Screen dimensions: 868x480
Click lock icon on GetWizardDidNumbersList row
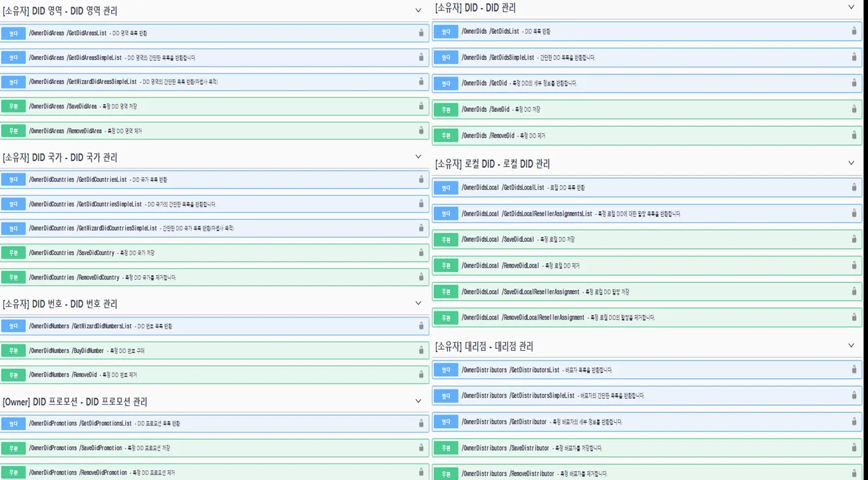click(x=421, y=326)
